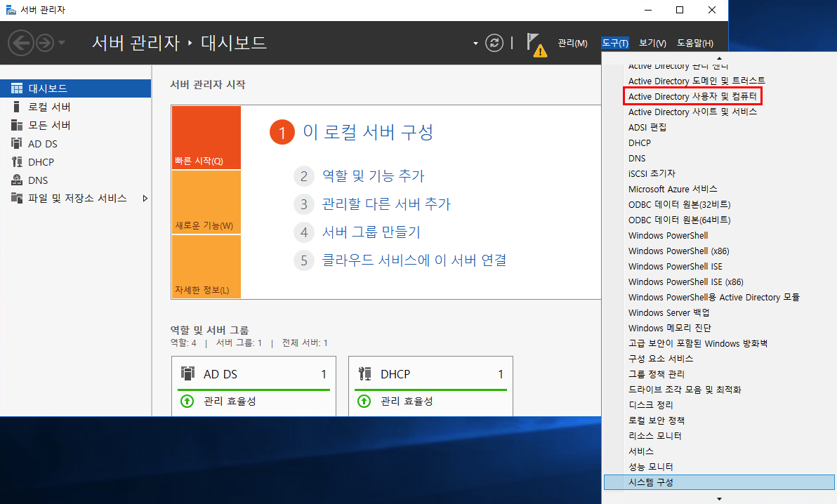Screen dimensions: 837x504
Task: Open the AD DS tile title
Action: click(x=220, y=374)
